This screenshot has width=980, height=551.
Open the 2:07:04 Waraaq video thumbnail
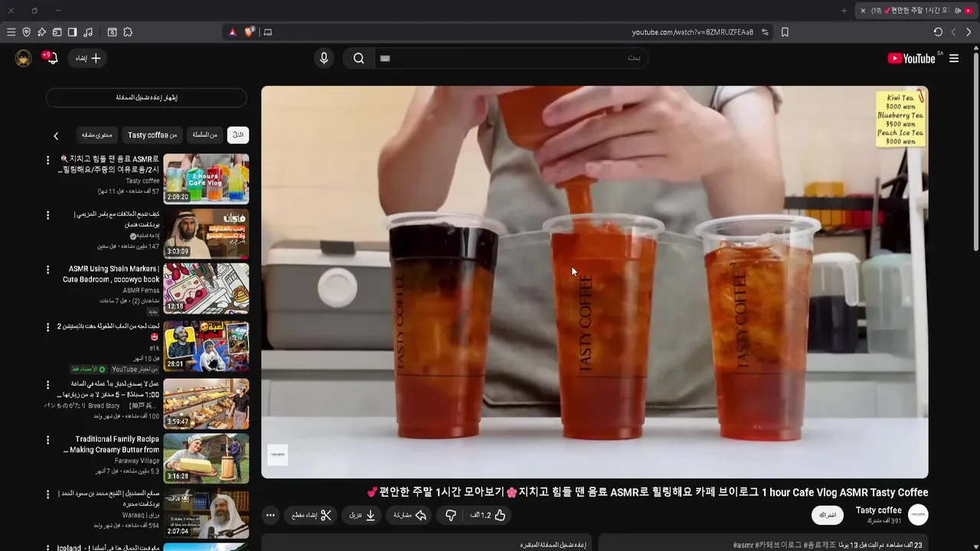(x=206, y=514)
